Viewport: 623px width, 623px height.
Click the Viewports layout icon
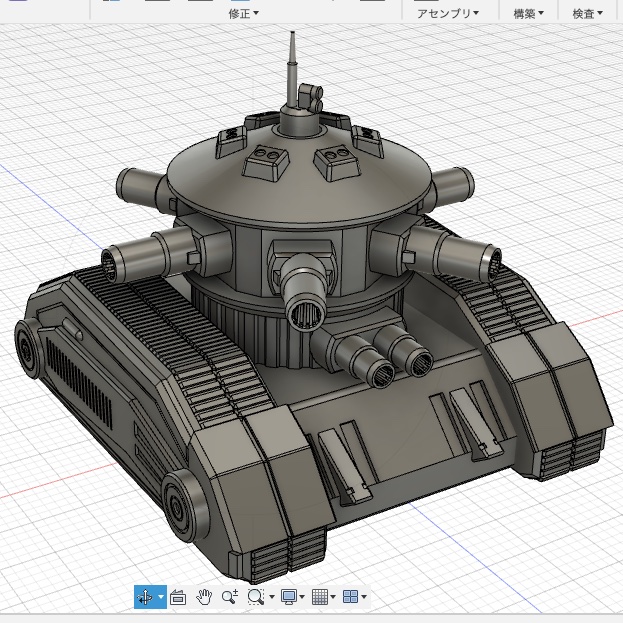tap(350, 596)
